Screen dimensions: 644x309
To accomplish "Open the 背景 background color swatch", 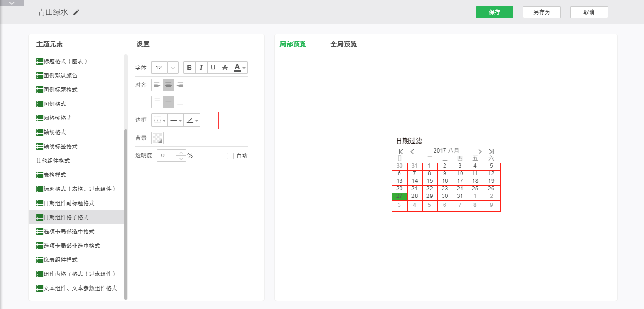I will pos(157,138).
